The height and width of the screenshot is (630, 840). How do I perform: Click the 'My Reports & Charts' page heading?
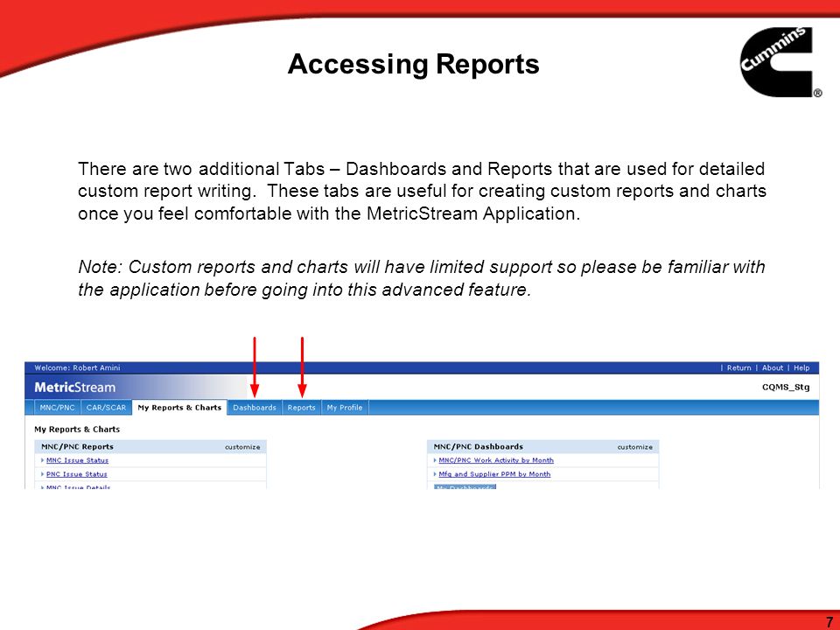coord(77,429)
